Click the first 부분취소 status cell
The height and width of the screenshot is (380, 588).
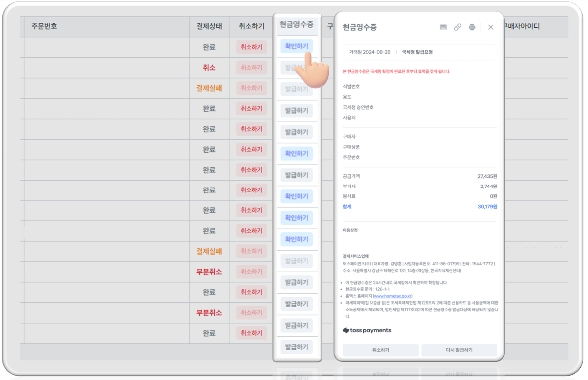(209, 272)
